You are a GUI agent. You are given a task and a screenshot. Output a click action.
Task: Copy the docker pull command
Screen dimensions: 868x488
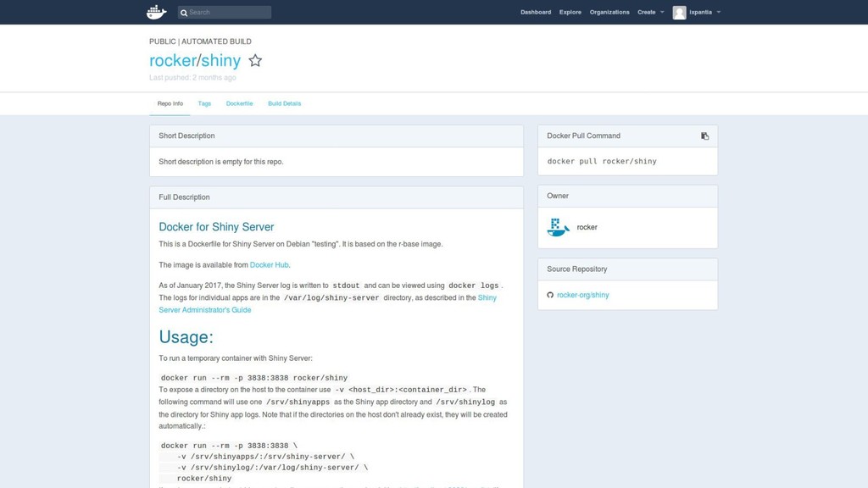point(704,136)
